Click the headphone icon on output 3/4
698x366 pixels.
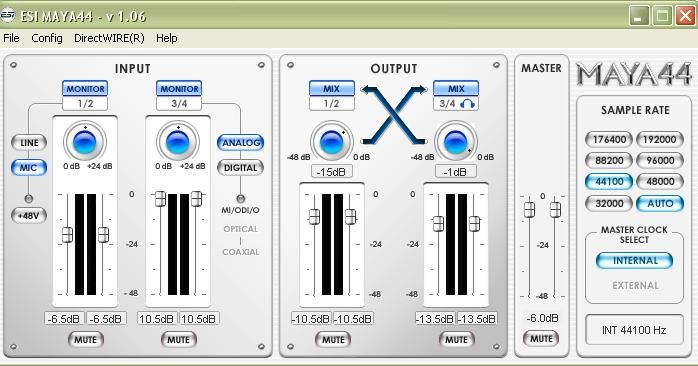tap(467, 104)
